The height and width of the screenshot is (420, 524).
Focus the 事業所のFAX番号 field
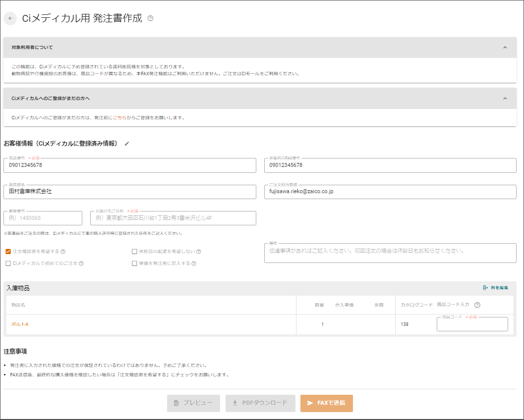(x=390, y=165)
